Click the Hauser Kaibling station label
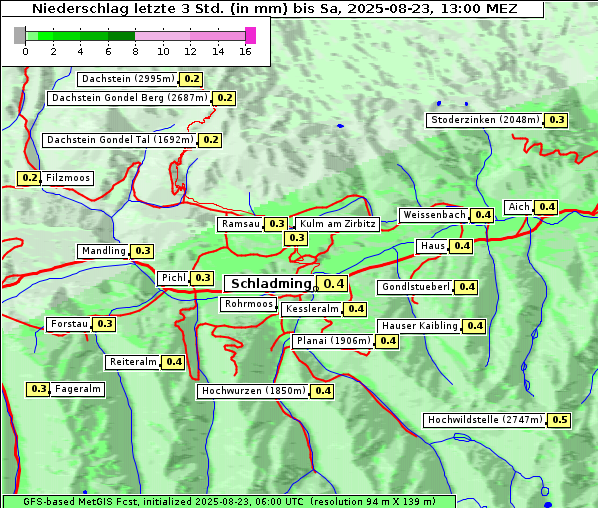Image resolution: width=598 pixels, height=508 pixels. point(420,326)
